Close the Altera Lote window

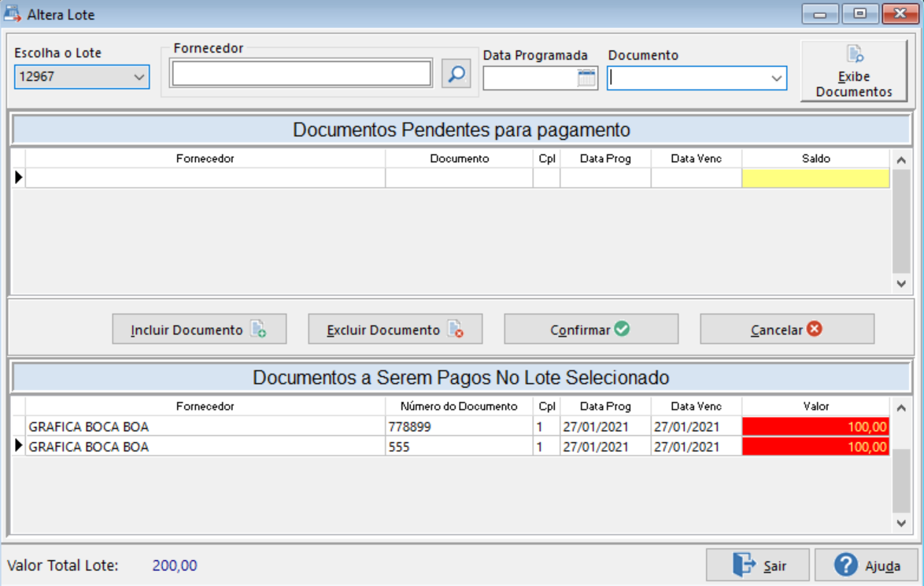[x=900, y=13]
